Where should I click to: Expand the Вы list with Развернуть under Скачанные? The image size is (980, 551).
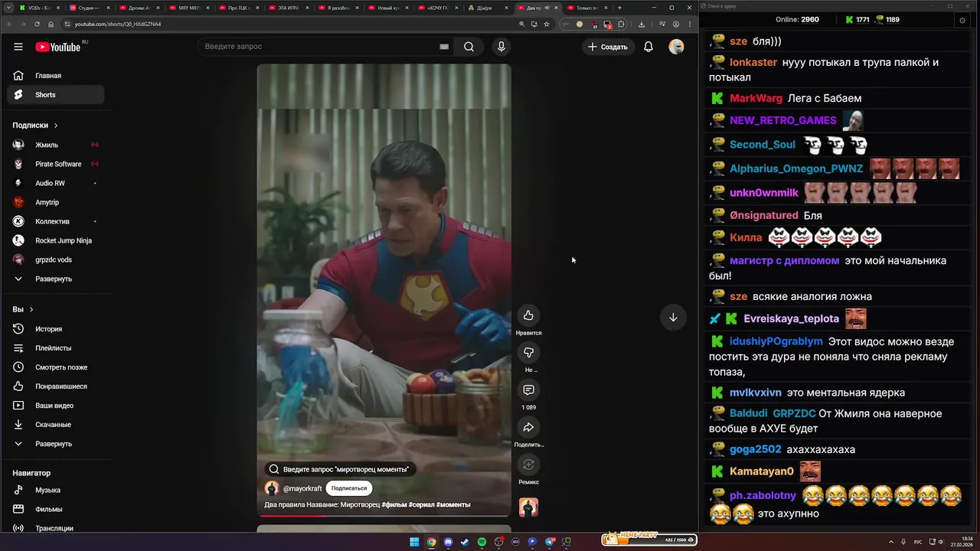tap(55, 444)
